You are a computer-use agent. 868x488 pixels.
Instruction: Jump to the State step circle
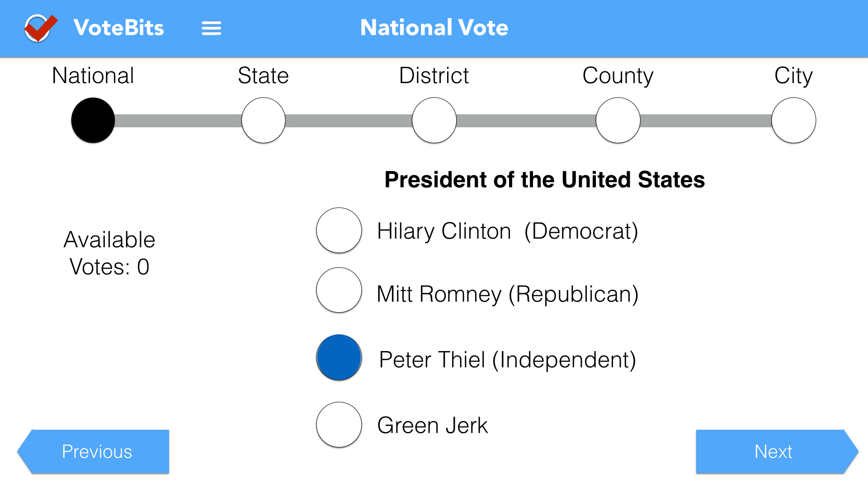(264, 120)
